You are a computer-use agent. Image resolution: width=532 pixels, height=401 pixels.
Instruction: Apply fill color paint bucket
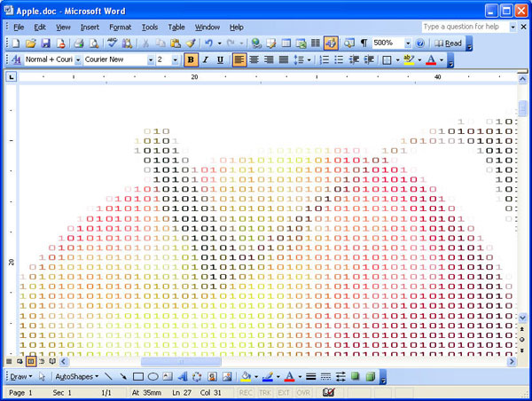246,376
